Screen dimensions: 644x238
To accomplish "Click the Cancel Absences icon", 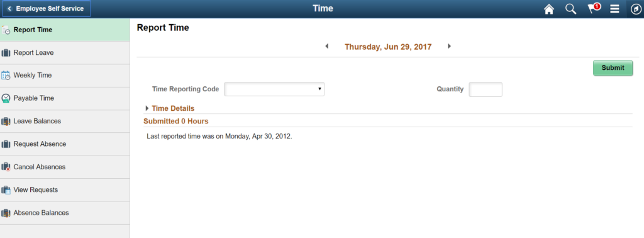I will (x=6, y=167).
